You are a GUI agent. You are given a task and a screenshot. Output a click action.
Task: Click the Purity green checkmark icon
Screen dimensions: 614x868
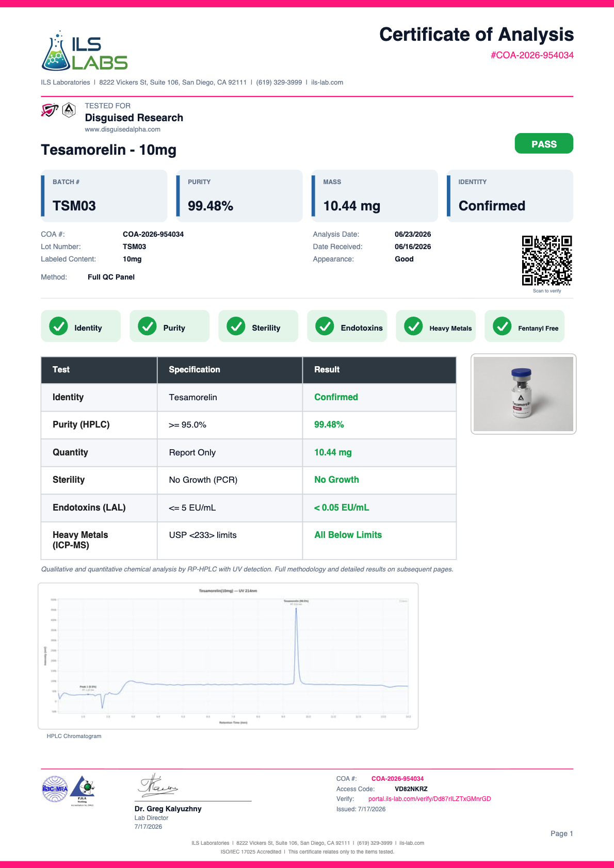click(x=147, y=326)
